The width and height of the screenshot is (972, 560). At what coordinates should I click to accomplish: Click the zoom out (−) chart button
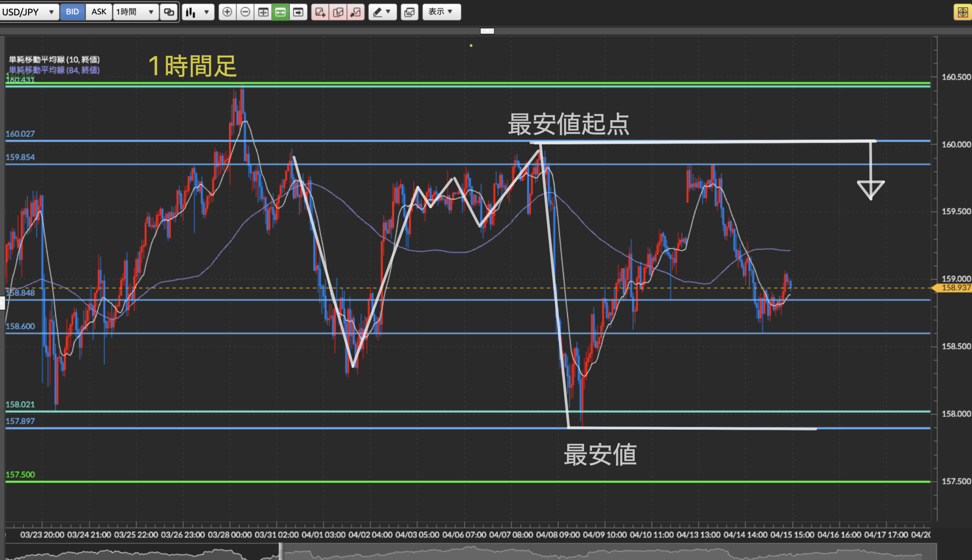coord(245,12)
